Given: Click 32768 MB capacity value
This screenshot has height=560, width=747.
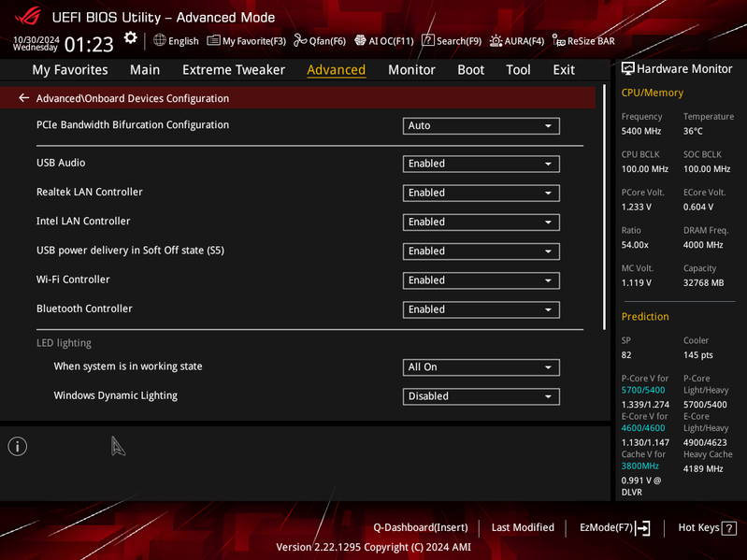Looking at the screenshot, I should (703, 282).
